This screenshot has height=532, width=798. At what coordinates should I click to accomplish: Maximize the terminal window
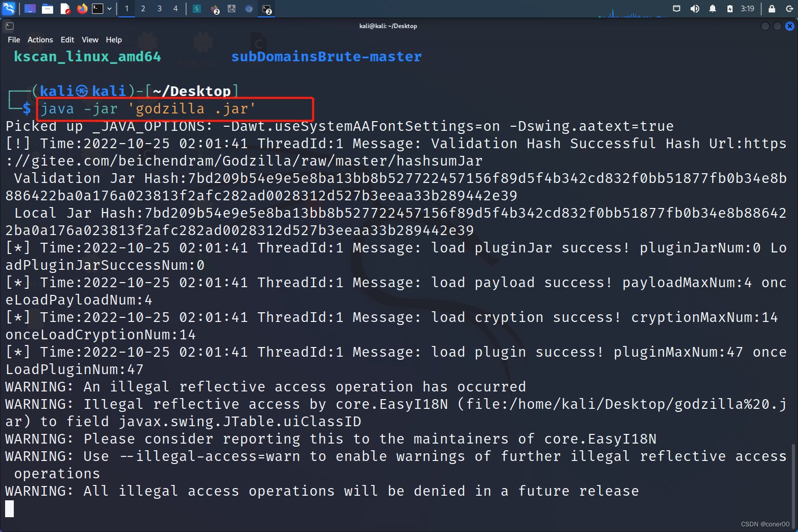click(778, 26)
